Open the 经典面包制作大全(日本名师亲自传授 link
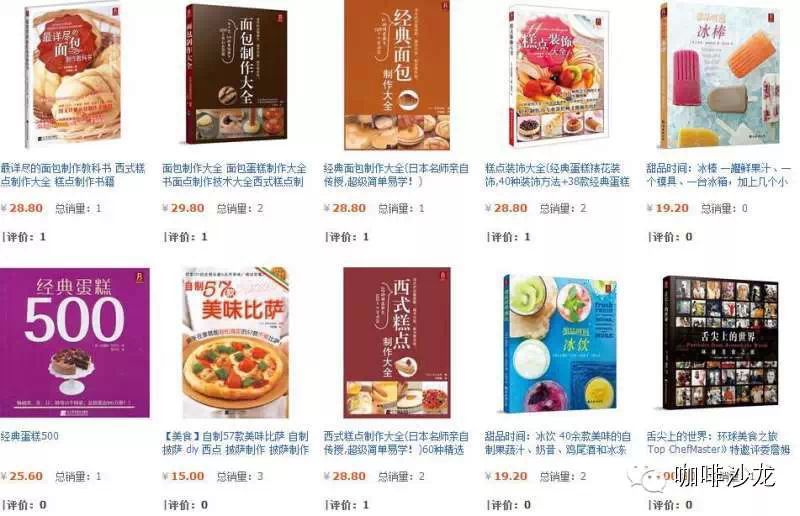800x516 pixels. (396, 175)
